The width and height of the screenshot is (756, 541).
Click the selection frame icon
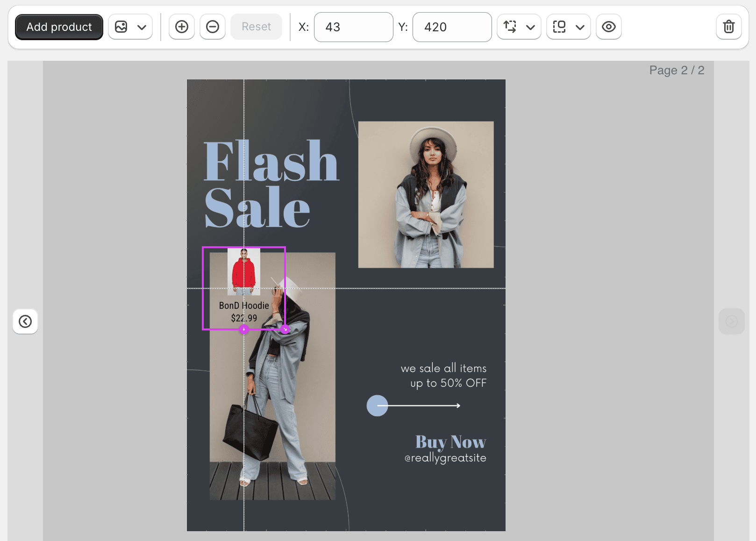(x=559, y=27)
